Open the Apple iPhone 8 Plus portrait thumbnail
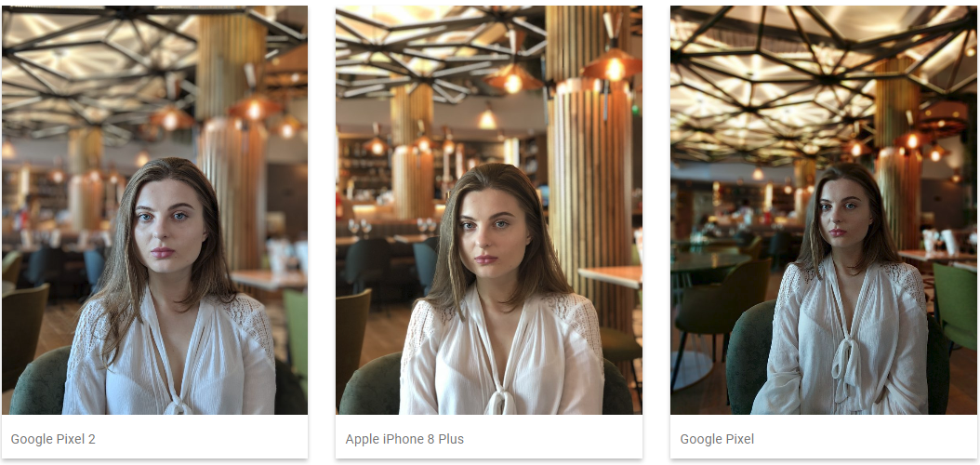 point(489,210)
